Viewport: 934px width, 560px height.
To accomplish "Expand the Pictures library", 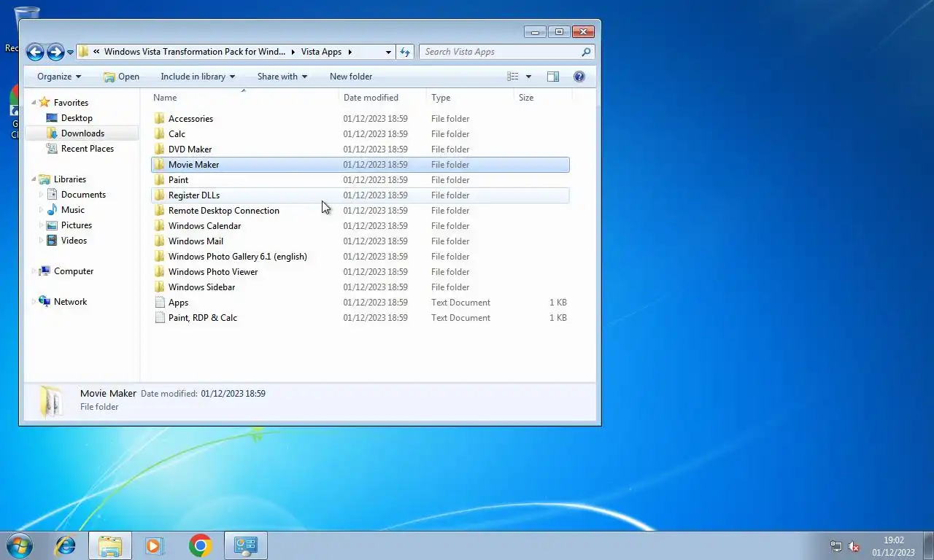I will point(41,225).
